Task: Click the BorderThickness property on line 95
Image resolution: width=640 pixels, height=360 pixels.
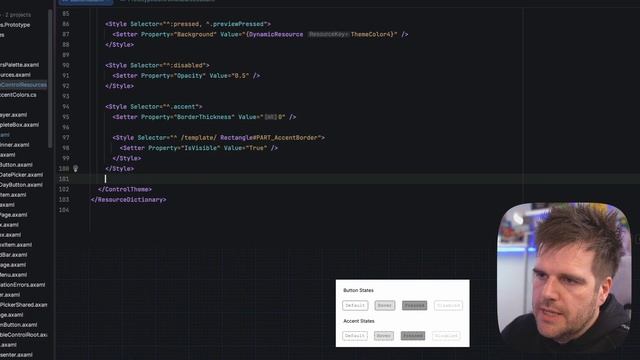Action: coord(204,117)
